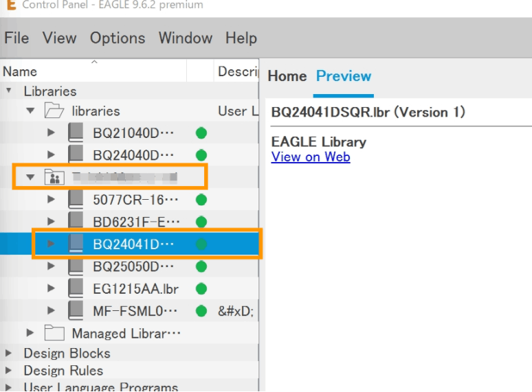
Task: Toggle in-use green dot for BQ21040D
Action: (x=201, y=132)
